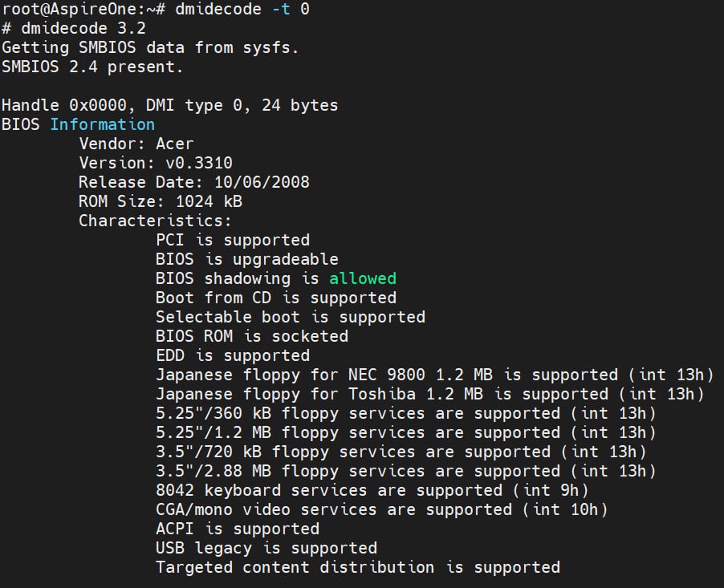Click the 'Getting SMBIOS data from sysfs' line

coord(150,47)
